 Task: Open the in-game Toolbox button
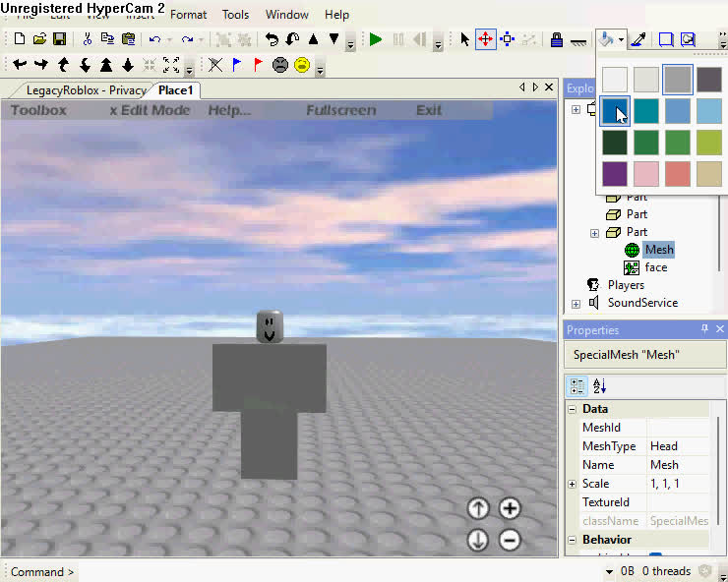pyautogui.click(x=38, y=110)
